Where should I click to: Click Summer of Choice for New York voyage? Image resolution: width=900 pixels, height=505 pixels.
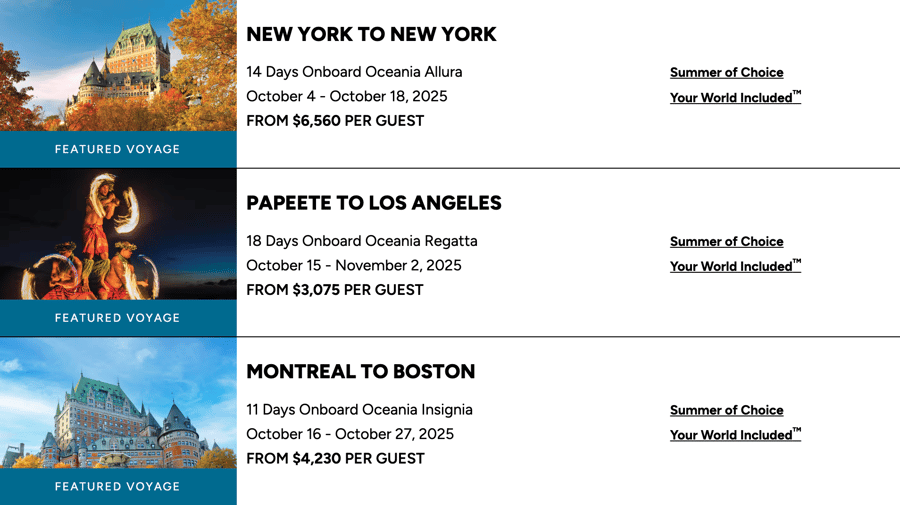coord(727,73)
